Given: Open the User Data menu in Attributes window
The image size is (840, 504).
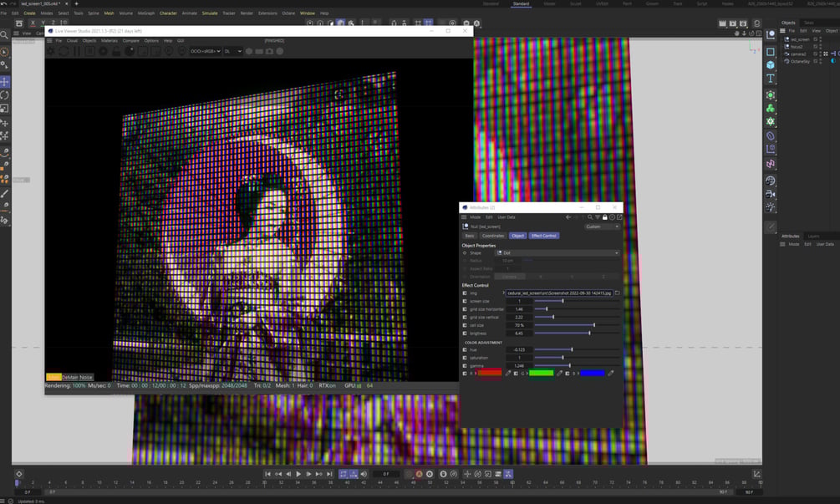Looking at the screenshot, I should coord(507,217).
